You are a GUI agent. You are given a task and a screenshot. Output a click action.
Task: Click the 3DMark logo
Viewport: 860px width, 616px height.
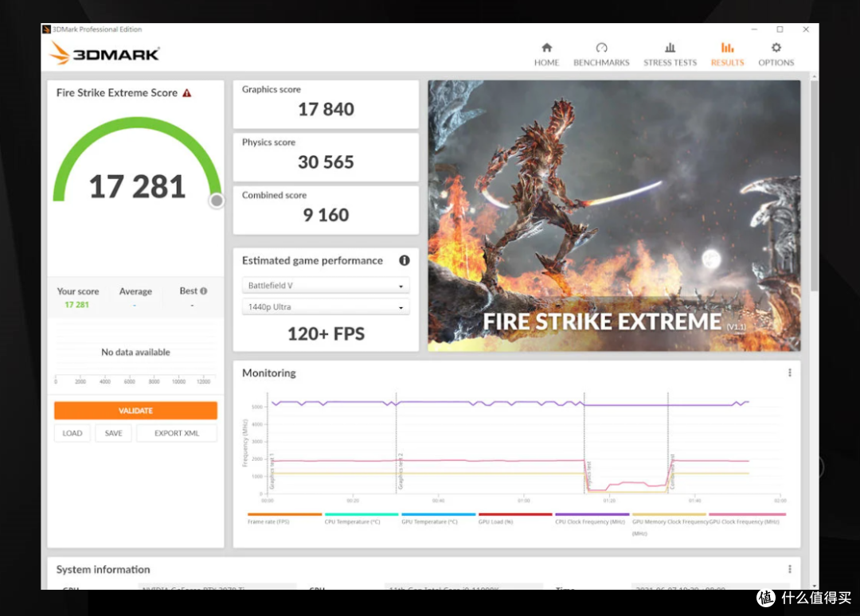pos(104,53)
